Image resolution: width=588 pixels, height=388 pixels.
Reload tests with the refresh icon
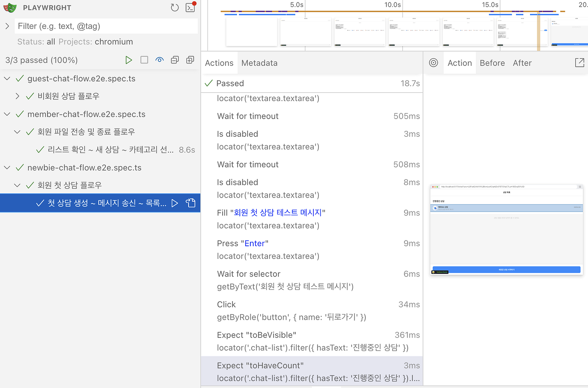pyautogui.click(x=175, y=8)
